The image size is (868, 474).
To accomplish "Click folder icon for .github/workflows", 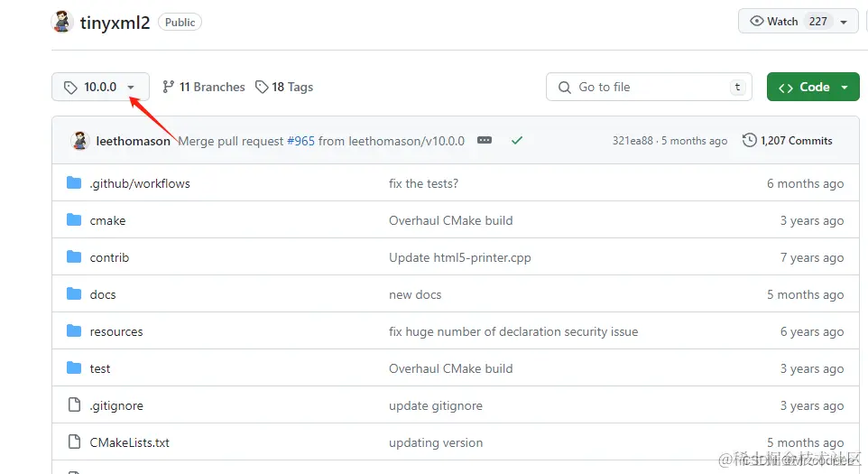I will (74, 182).
